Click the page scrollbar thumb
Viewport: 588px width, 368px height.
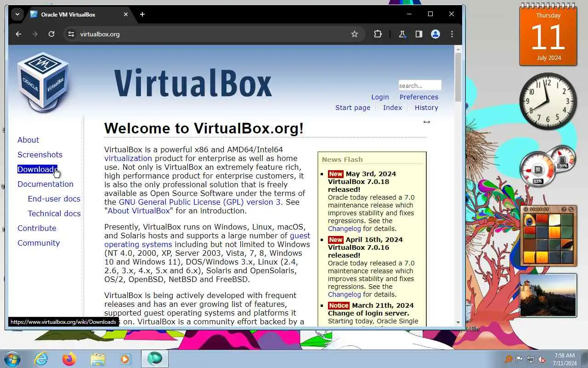(x=458, y=77)
